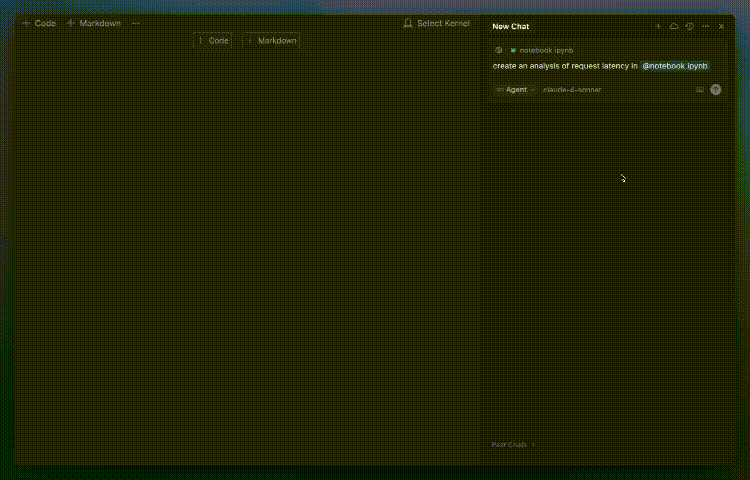The image size is (750, 480).
Task: Add Markdown cell from notebook toolbar
Action: click(94, 23)
